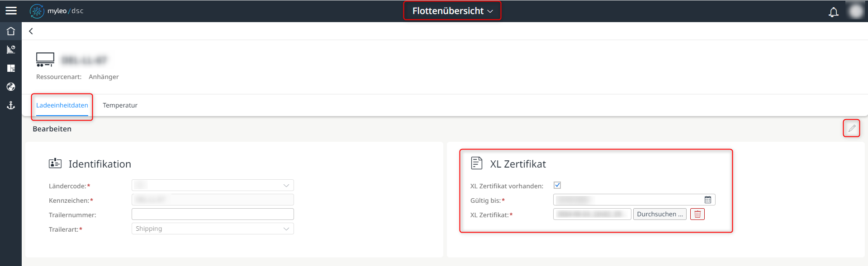Click the XL Zertifikat vorhanden label
868x266 pixels.
(507, 186)
